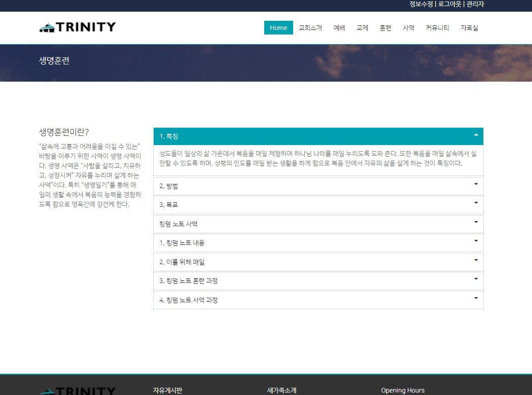Open the 자료실 menu
Image resolution: width=532 pixels, height=395 pixels.
(x=469, y=28)
